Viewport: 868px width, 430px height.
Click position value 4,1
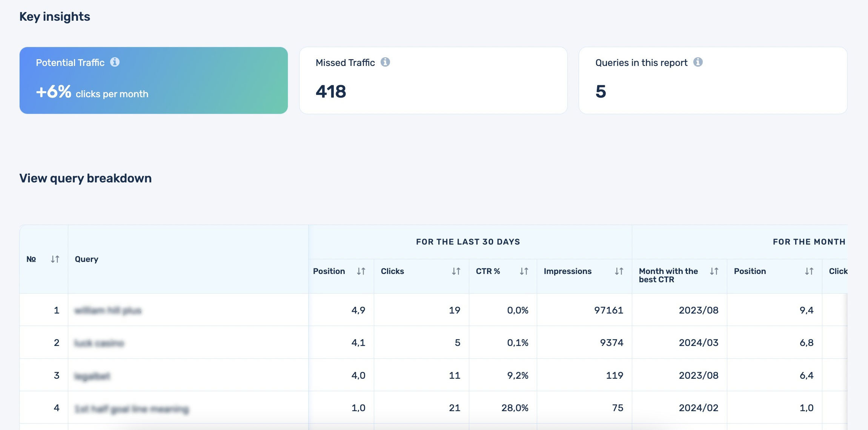[x=358, y=343]
